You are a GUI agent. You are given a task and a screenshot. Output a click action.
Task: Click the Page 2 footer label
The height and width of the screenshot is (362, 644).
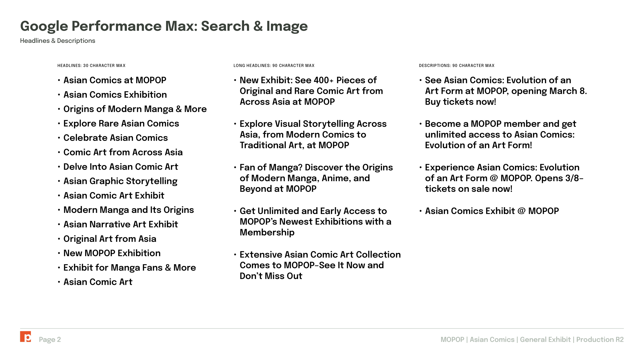coord(50,340)
